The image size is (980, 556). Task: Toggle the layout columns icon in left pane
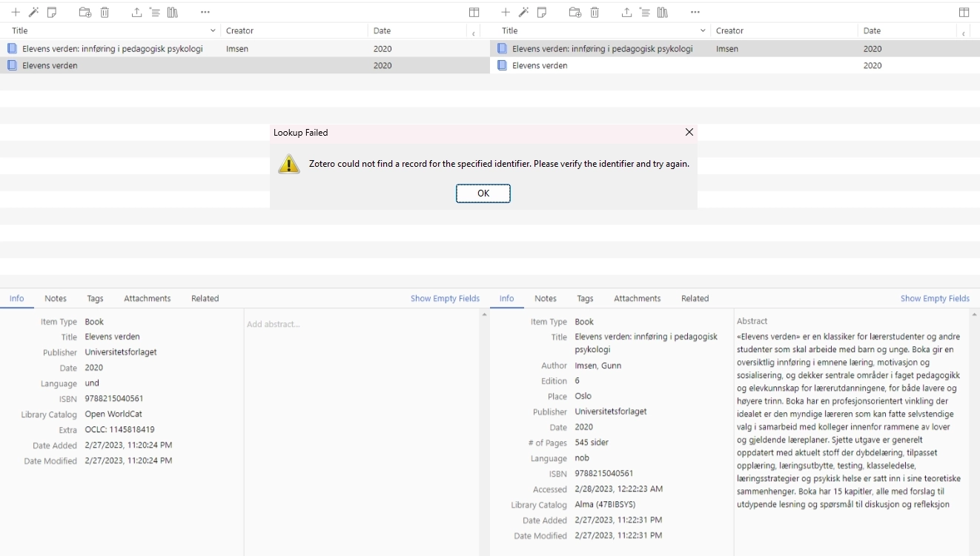474,13
